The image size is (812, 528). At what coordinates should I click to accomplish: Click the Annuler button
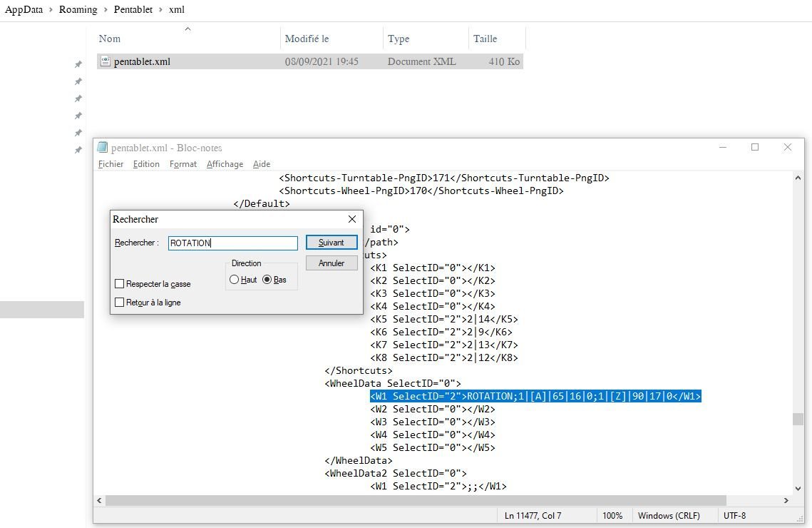(331, 263)
